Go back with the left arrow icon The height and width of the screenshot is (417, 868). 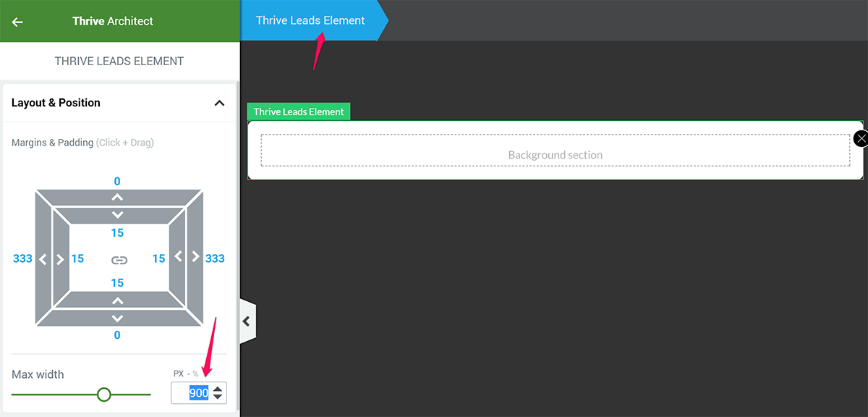(17, 22)
